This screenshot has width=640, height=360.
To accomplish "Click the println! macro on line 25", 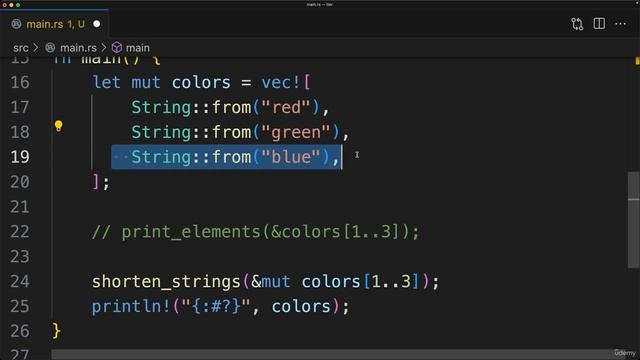I will (x=131, y=307).
